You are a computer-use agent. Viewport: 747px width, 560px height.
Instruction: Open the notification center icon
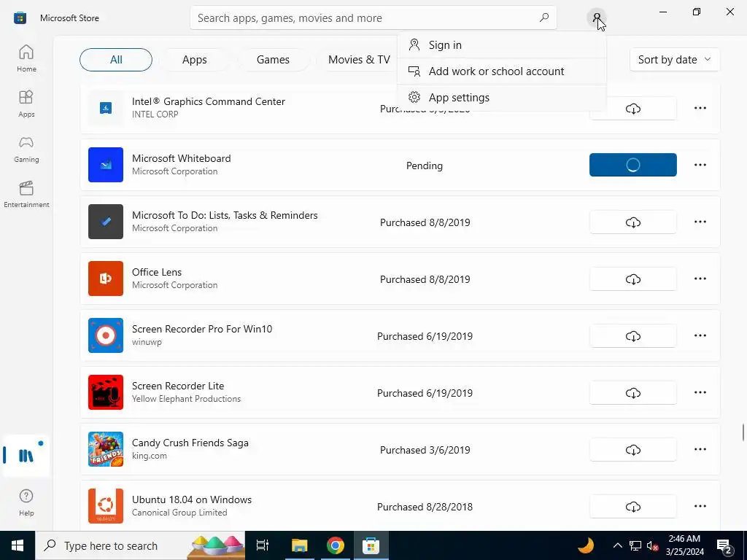click(724, 545)
